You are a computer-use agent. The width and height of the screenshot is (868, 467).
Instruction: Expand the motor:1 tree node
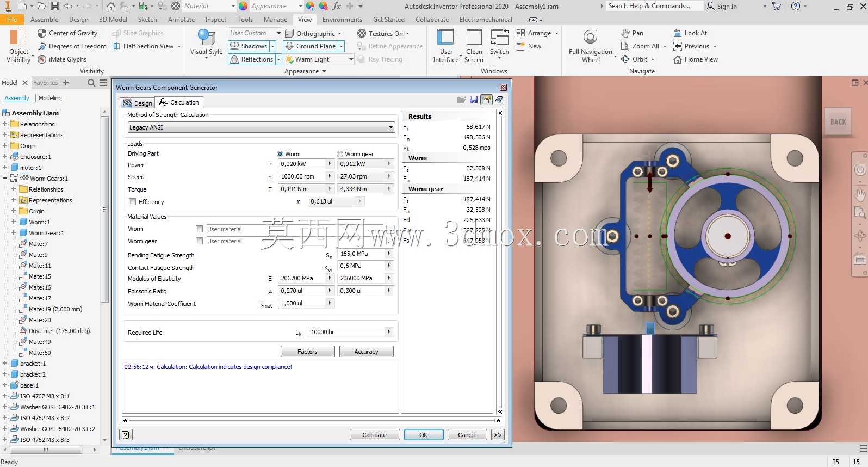pos(5,168)
